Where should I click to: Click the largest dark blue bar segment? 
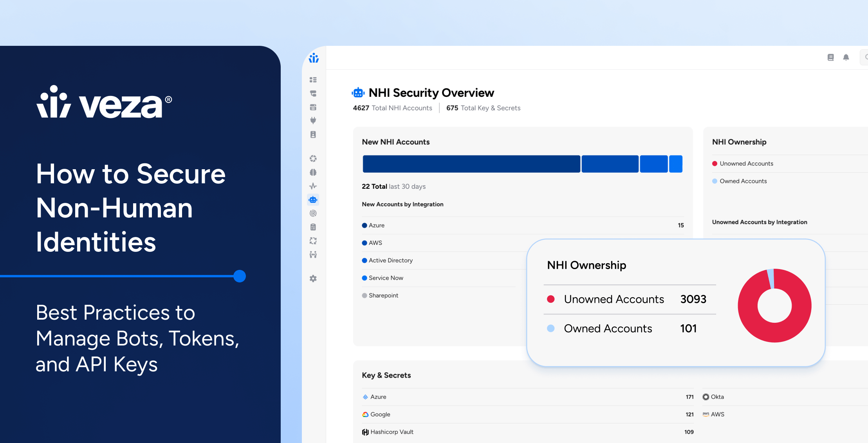[x=471, y=164]
